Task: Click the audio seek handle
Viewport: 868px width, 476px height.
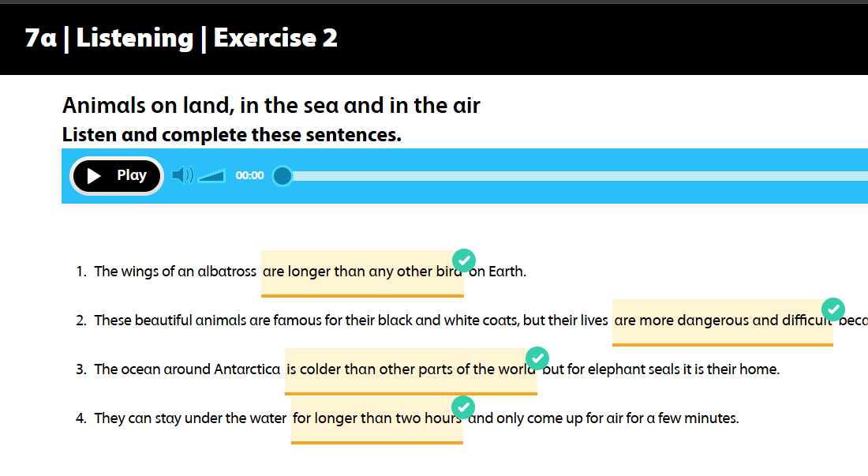Action: 282,175
